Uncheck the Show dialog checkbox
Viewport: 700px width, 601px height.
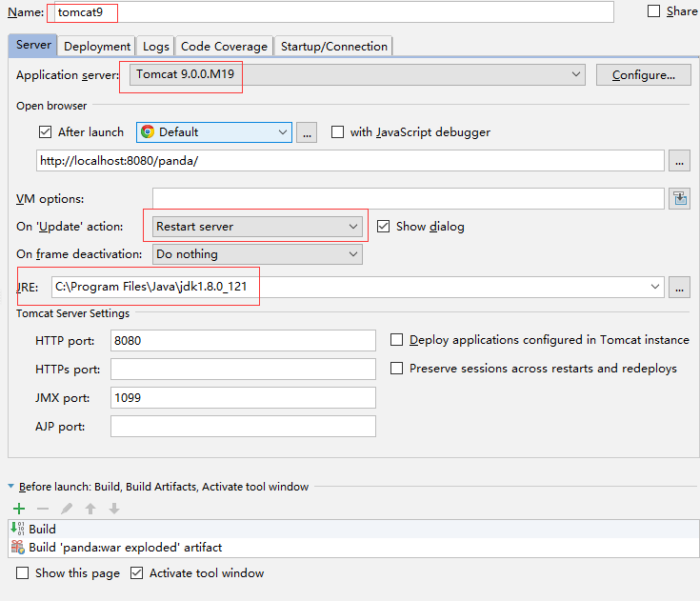pyautogui.click(x=383, y=227)
